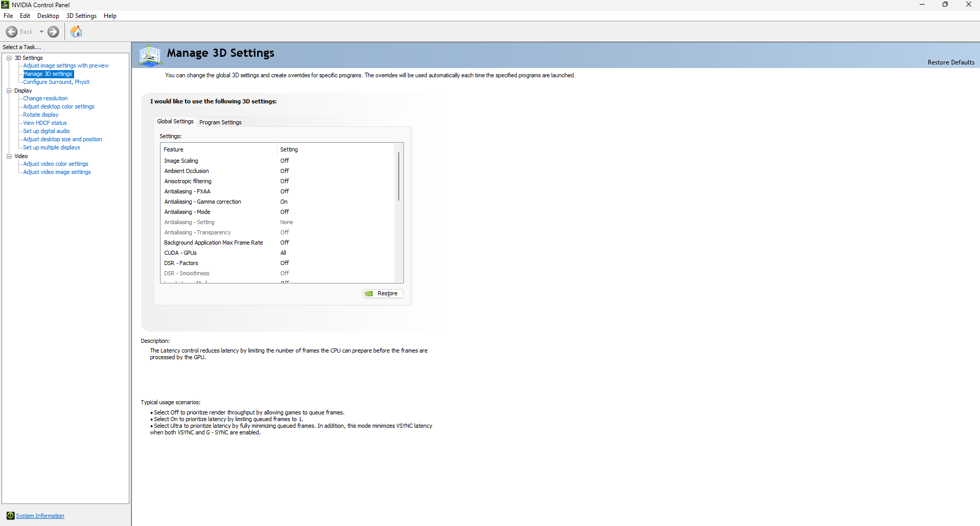Viewport: 980px width, 526px height.
Task: Open the Desktop menu
Action: click(x=48, y=16)
